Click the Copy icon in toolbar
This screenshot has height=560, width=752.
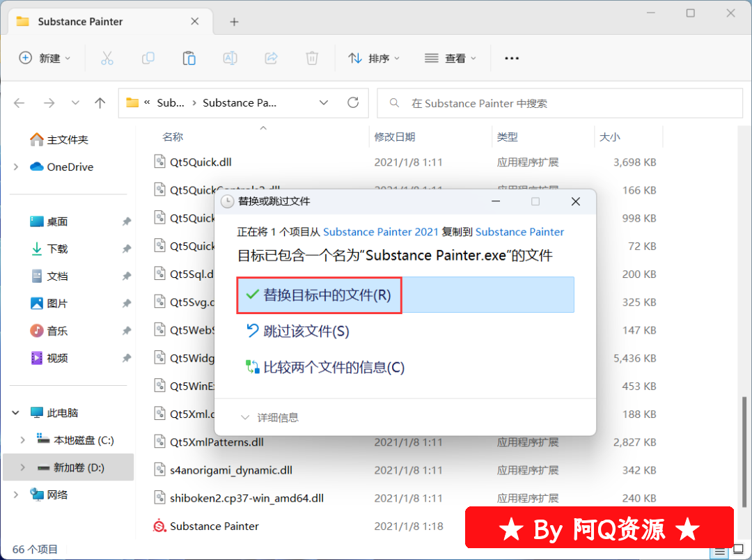tap(148, 59)
